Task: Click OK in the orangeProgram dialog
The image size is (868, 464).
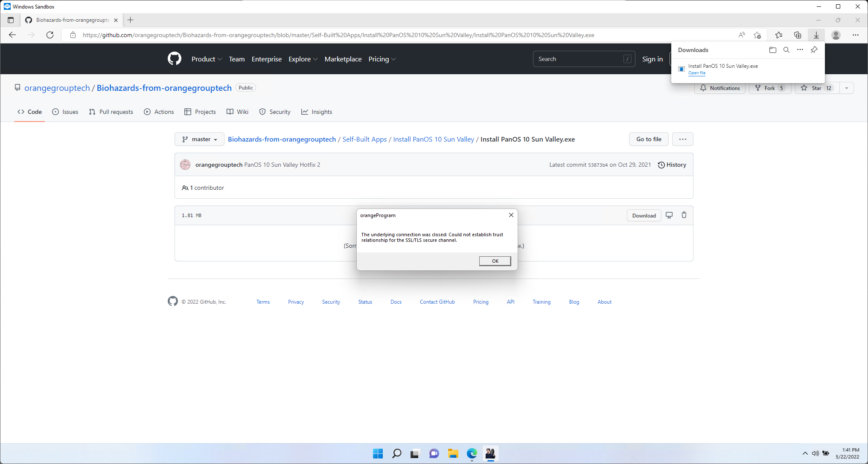Action: point(495,261)
